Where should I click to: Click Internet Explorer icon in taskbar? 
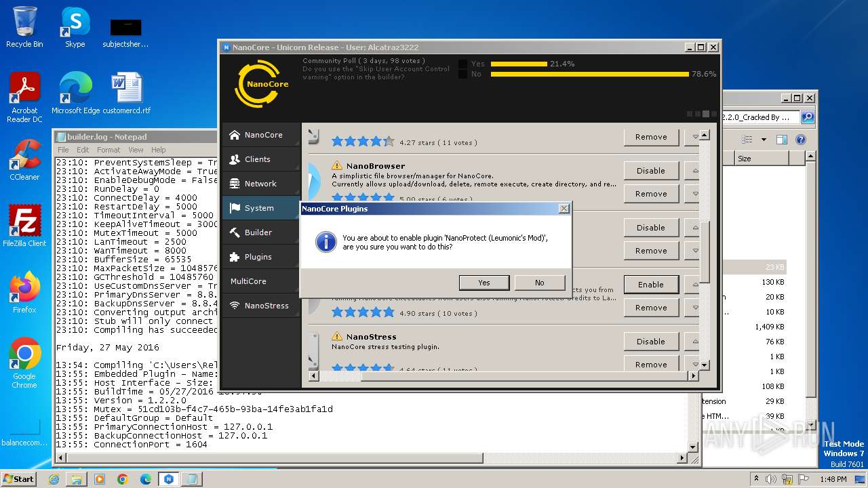54,479
